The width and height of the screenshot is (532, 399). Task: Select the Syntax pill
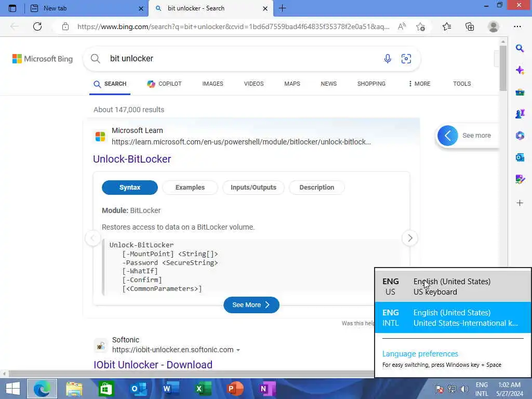point(129,188)
